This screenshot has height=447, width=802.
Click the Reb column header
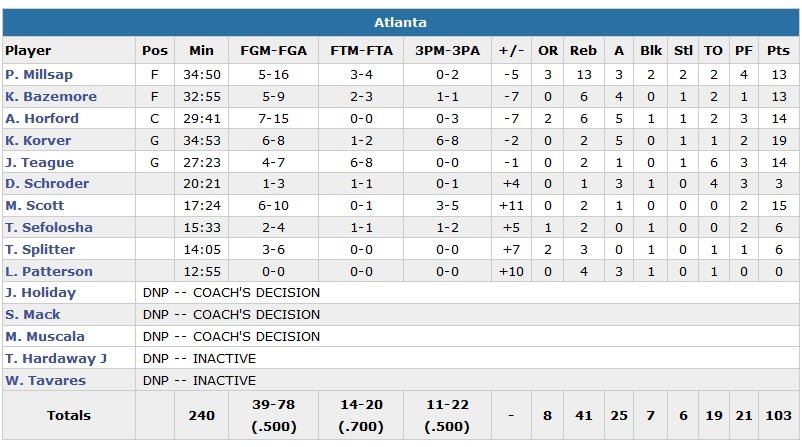pos(581,51)
